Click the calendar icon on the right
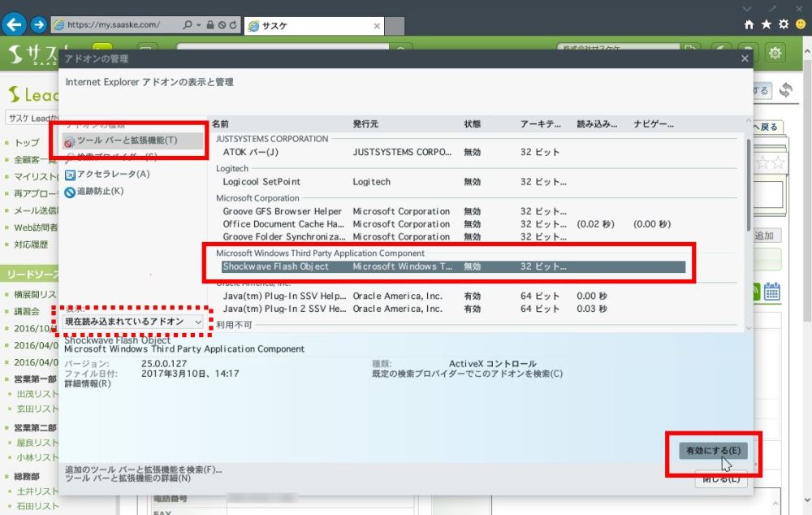Screen dimensions: 812x515 tap(771, 292)
